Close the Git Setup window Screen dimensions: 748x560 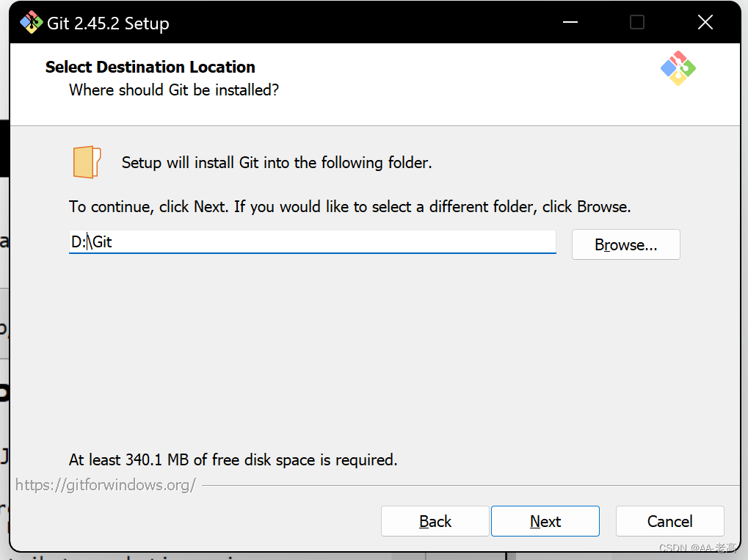pos(705,22)
